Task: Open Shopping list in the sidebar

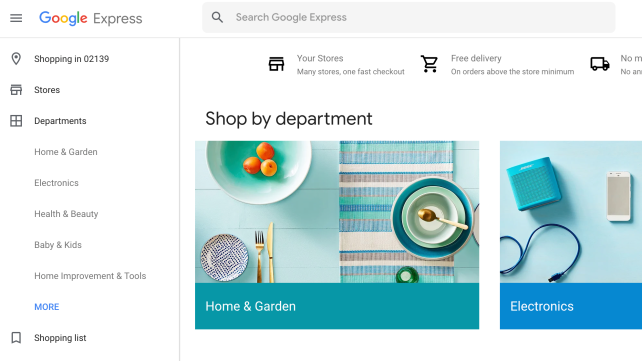Action: 60,338
